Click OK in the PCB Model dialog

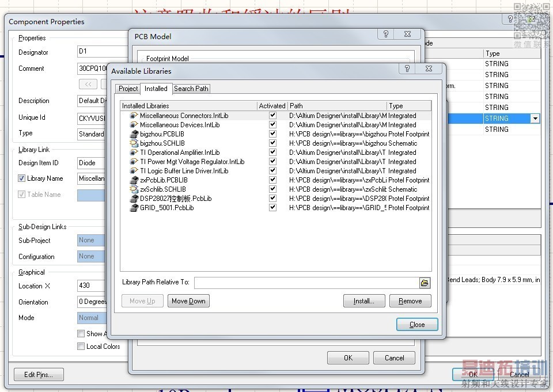348,358
